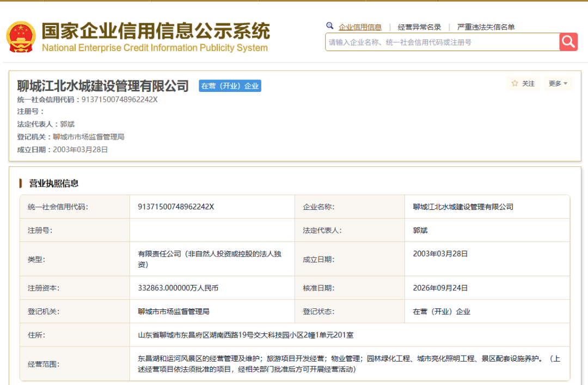The height and width of the screenshot is (385, 588).
Task: Click the star icon in 关注
Action: click(515, 83)
